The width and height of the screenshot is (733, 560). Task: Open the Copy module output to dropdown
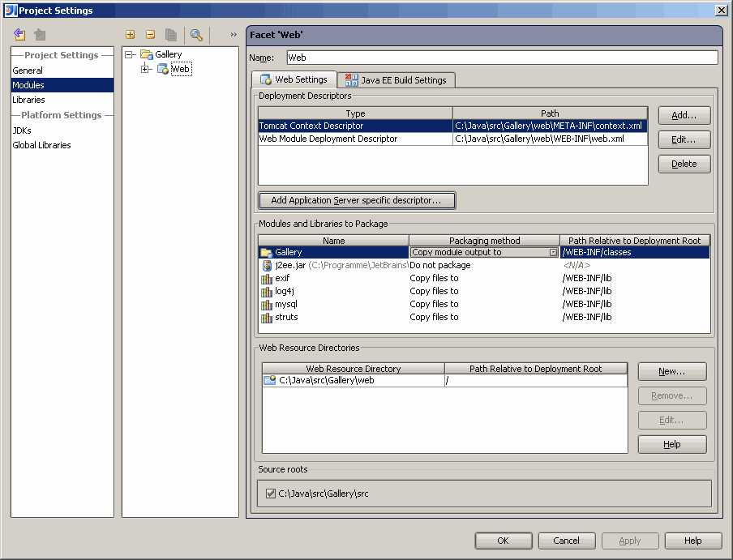point(551,251)
